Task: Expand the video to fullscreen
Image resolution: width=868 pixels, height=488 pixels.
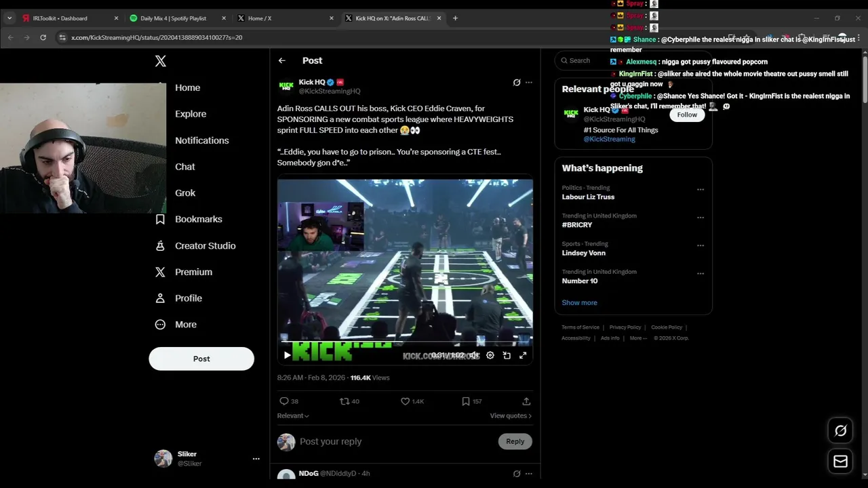Action: (x=523, y=355)
